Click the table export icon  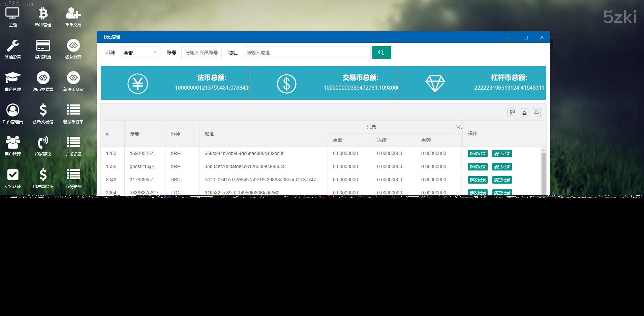click(524, 113)
